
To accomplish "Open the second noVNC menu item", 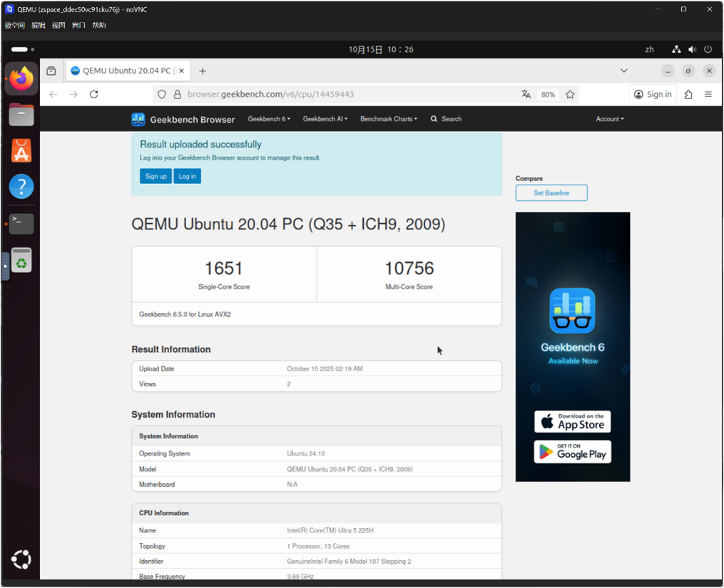I will pos(39,26).
